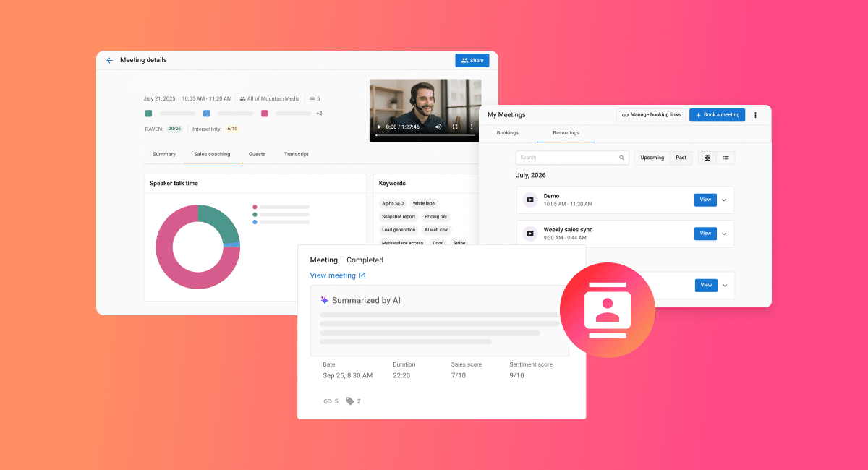
Task: Expand the Weekly sales sync row
Action: [x=724, y=234]
